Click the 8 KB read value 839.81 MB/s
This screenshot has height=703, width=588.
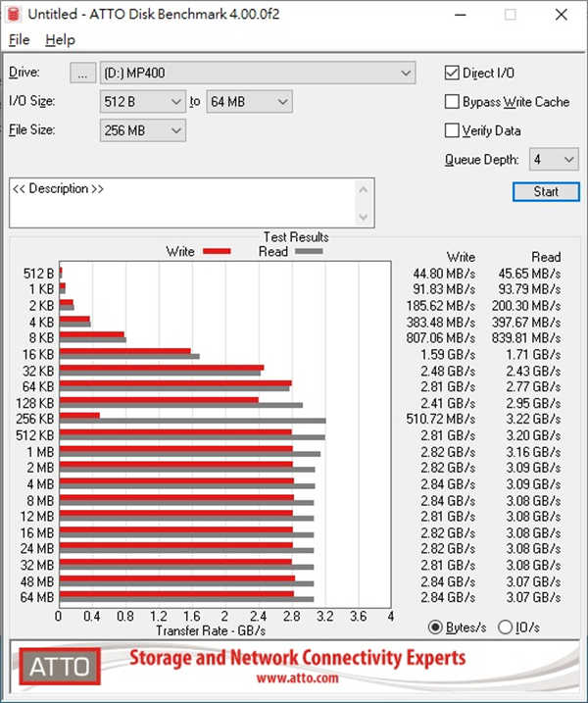(x=526, y=338)
